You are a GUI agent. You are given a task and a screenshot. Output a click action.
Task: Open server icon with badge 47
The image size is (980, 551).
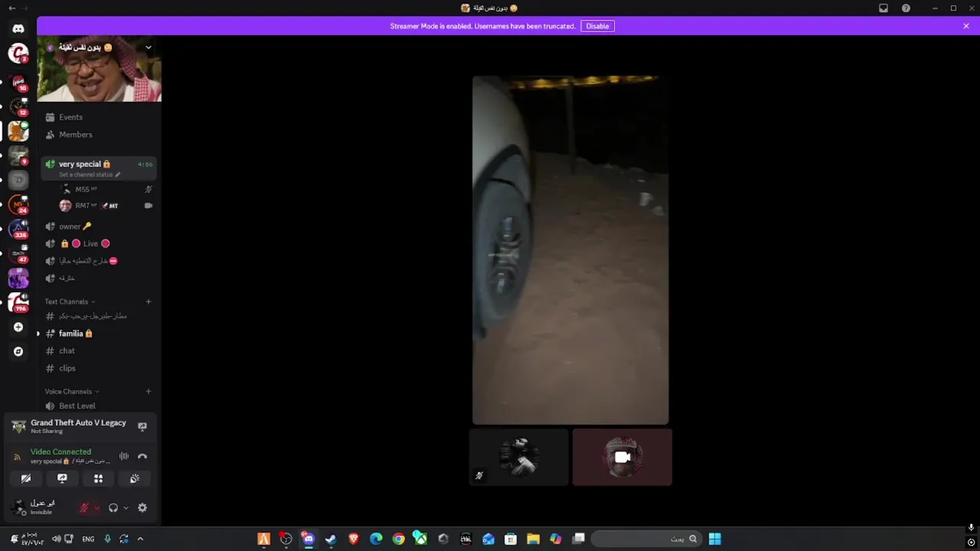point(18,253)
